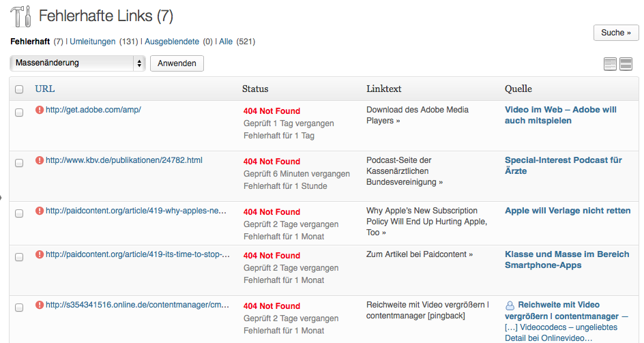This screenshot has height=343, width=644.
Task: Click error icon for paidcontent why-apples link
Action: point(40,211)
